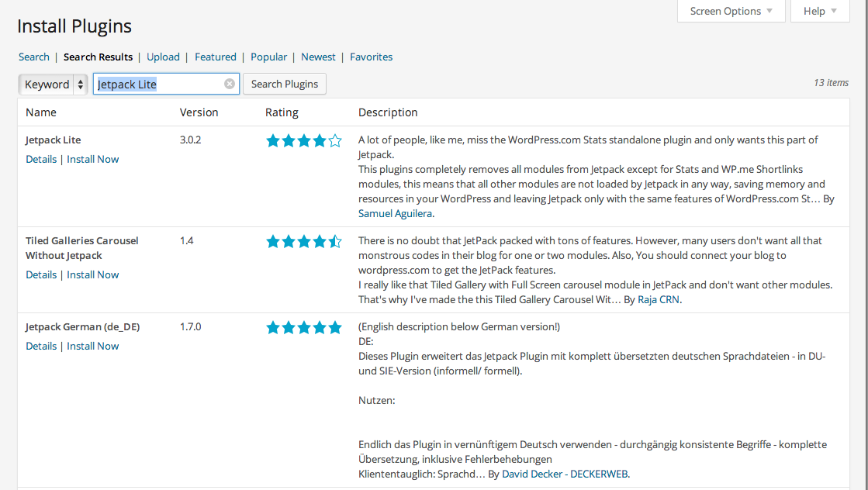
Task: Select the Tiled Galleries Carousel Without Jetpack name
Action: (82, 248)
